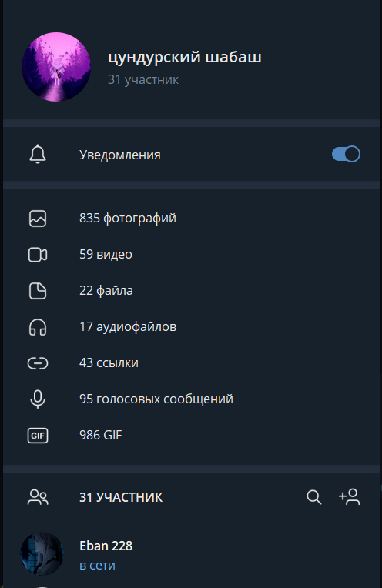Click the chain links icon
The width and height of the screenshot is (382, 588).
coord(38,363)
